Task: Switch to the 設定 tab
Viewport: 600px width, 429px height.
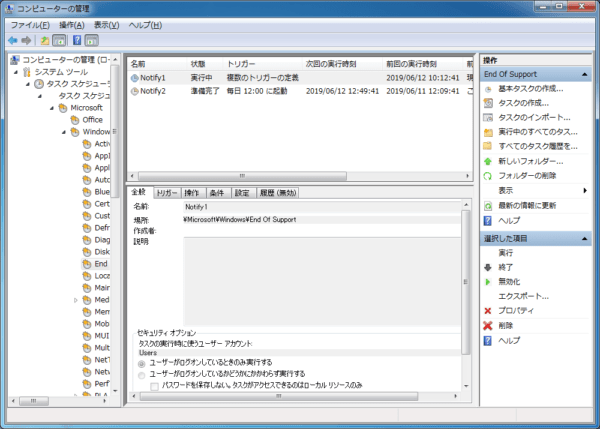Action: click(242, 193)
